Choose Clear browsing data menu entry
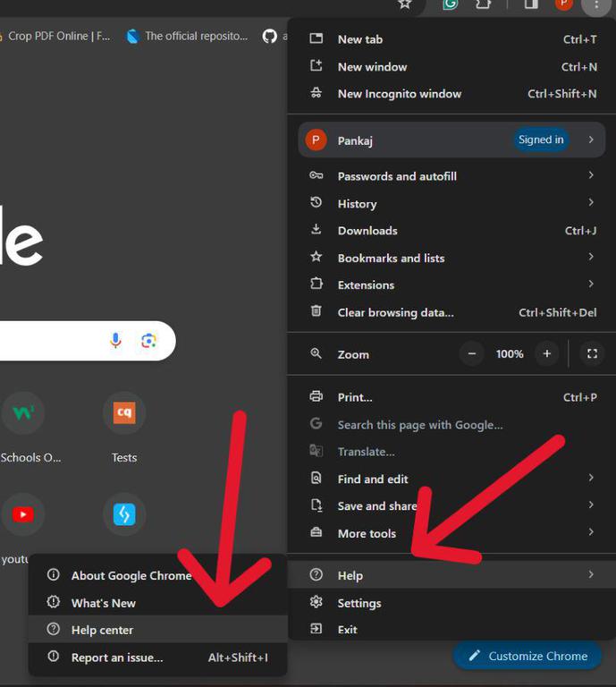 [451, 312]
